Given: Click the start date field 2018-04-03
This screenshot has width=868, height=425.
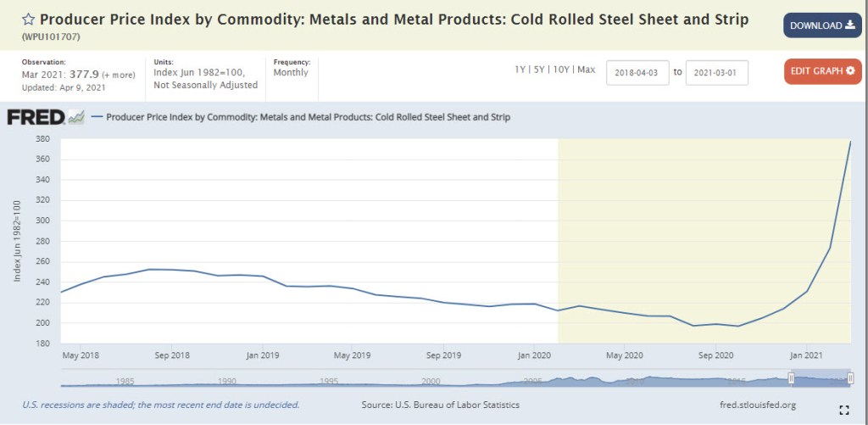Looking at the screenshot, I should click(x=637, y=72).
